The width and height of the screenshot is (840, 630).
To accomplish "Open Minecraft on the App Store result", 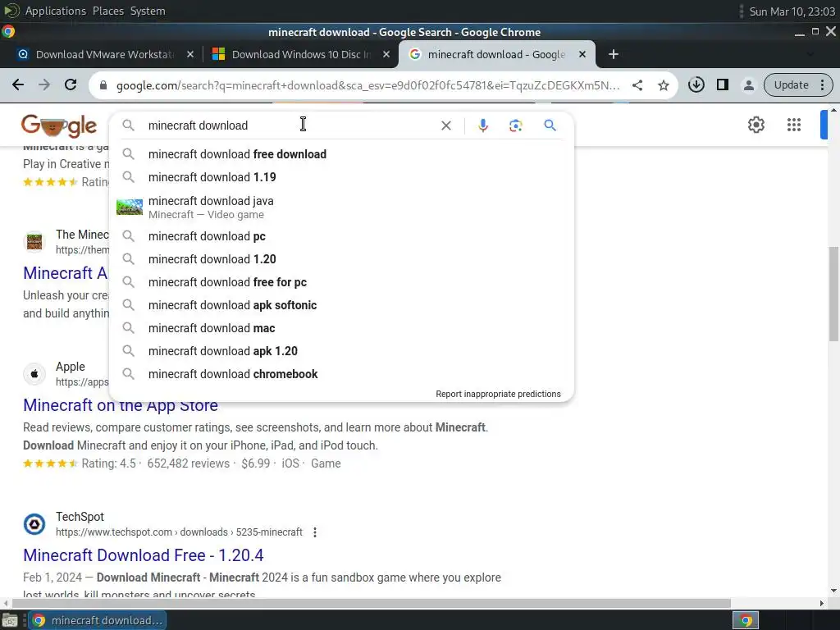I will click(x=121, y=405).
